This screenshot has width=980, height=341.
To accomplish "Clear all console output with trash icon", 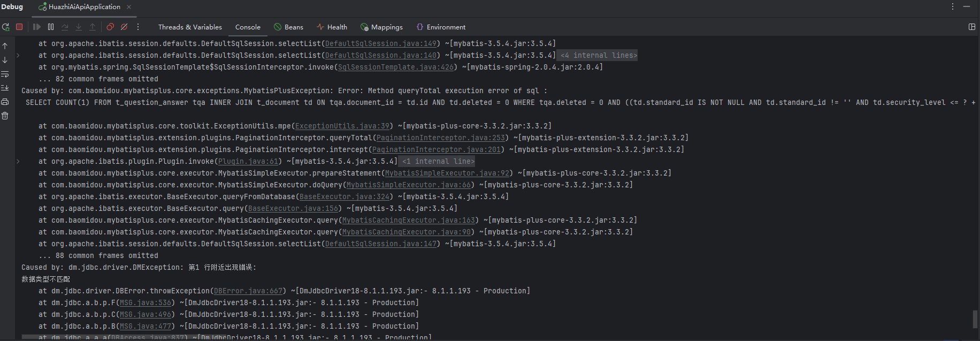I will pos(5,116).
